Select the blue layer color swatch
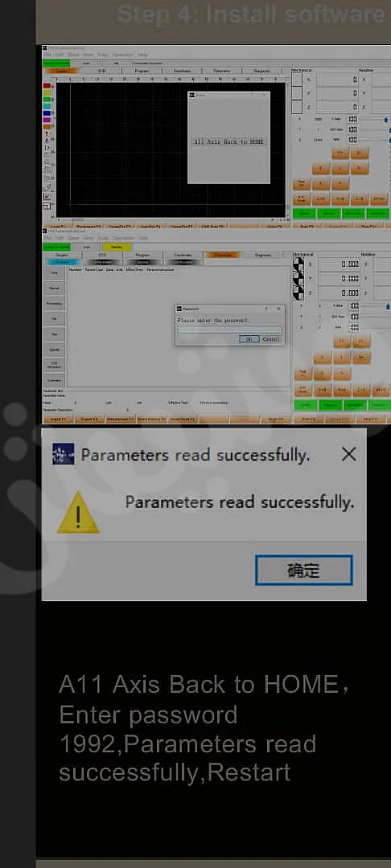 (47, 113)
